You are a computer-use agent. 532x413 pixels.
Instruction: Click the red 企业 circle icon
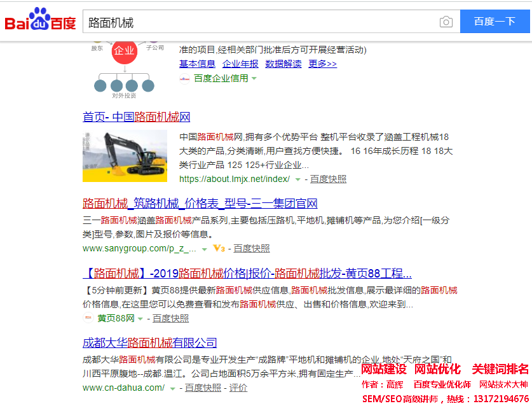click(x=125, y=51)
